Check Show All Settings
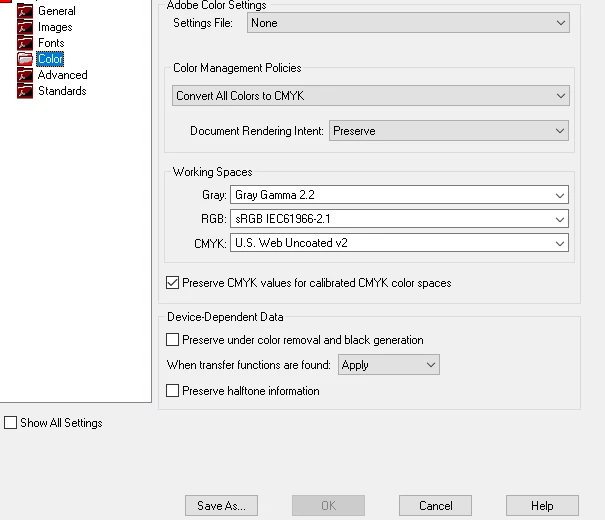The width and height of the screenshot is (605, 520). [10, 423]
